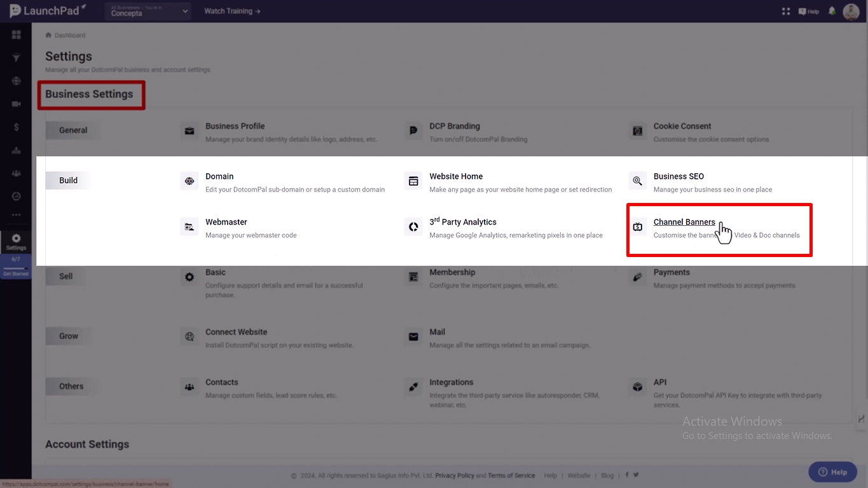Open the Privacy Policy footer link
Image resolution: width=868 pixels, height=488 pixels.
pyautogui.click(x=455, y=475)
